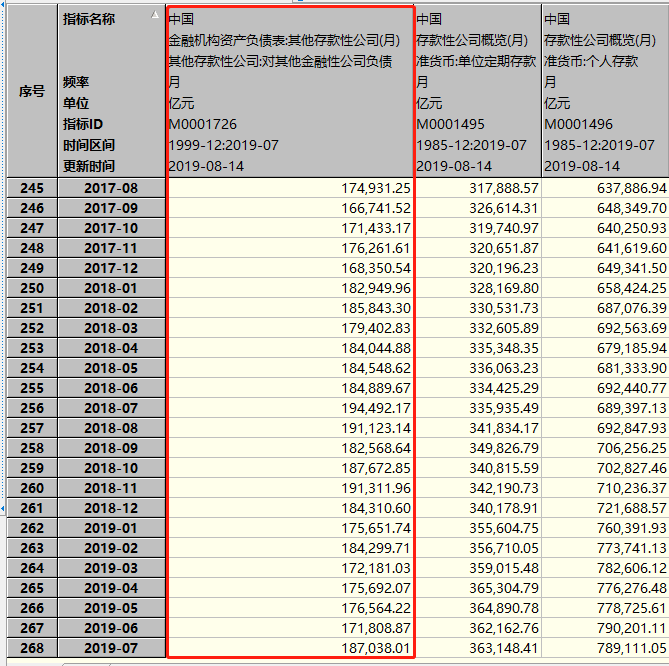The height and width of the screenshot is (666, 669).
Task: Select the 2019-07 date cell
Action: (x=111, y=649)
